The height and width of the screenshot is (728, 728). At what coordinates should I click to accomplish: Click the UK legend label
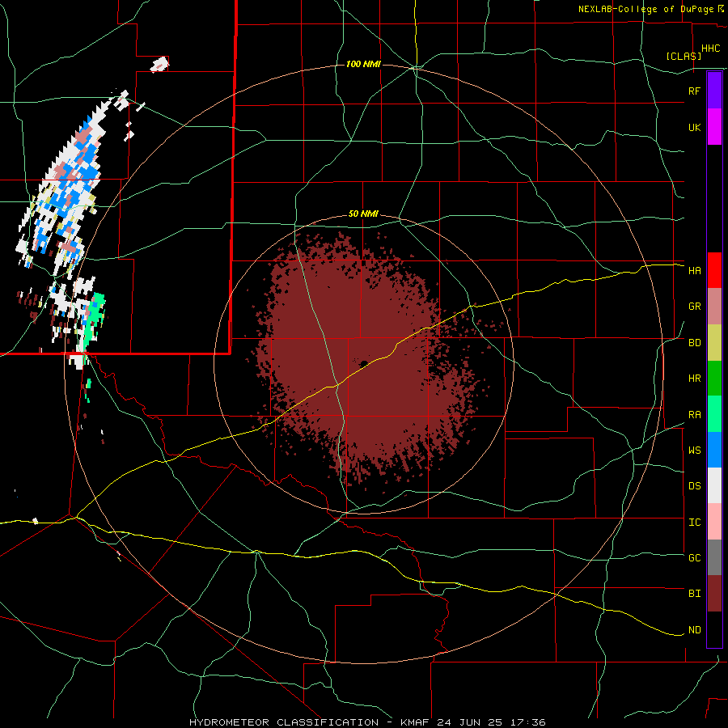694,127
